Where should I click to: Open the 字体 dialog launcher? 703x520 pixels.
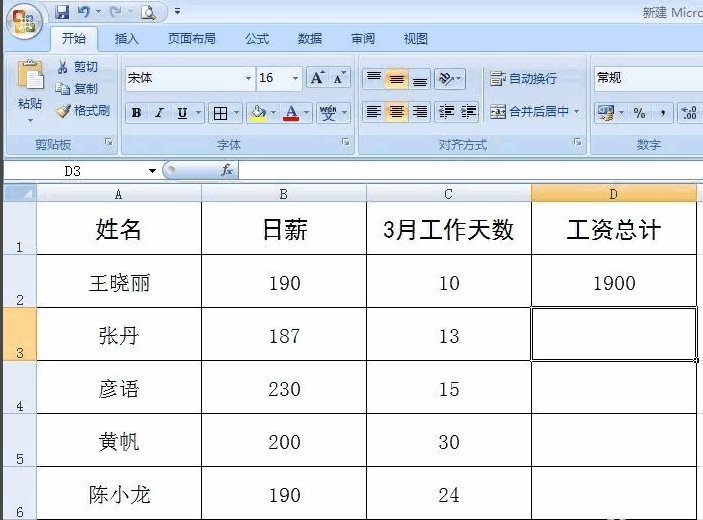point(345,142)
